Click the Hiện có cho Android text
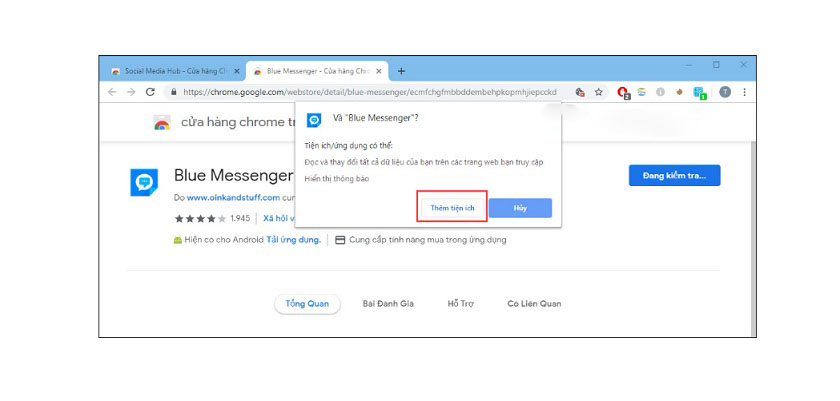The width and height of the screenshot is (840, 401). (224, 240)
